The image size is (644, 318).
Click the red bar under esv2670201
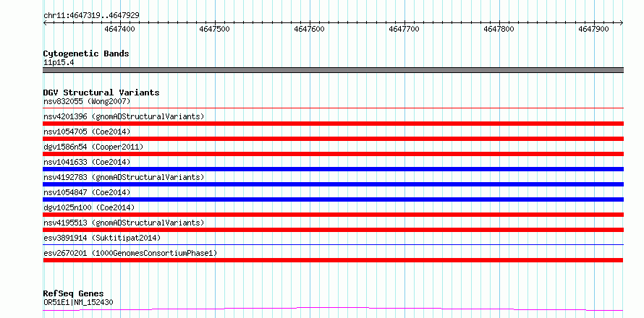(x=333, y=260)
